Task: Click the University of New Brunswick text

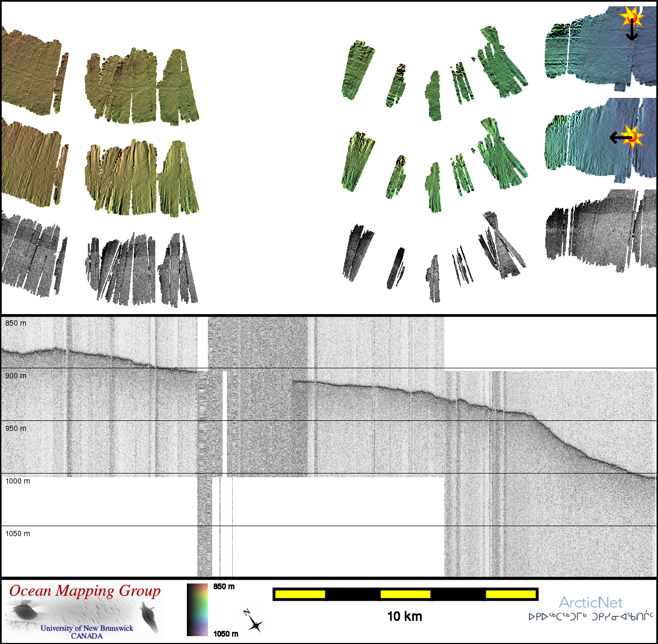Action: pyautogui.click(x=87, y=628)
